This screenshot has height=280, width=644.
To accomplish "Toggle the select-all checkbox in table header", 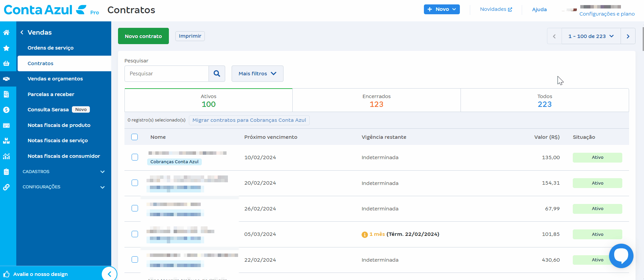I will click(135, 137).
